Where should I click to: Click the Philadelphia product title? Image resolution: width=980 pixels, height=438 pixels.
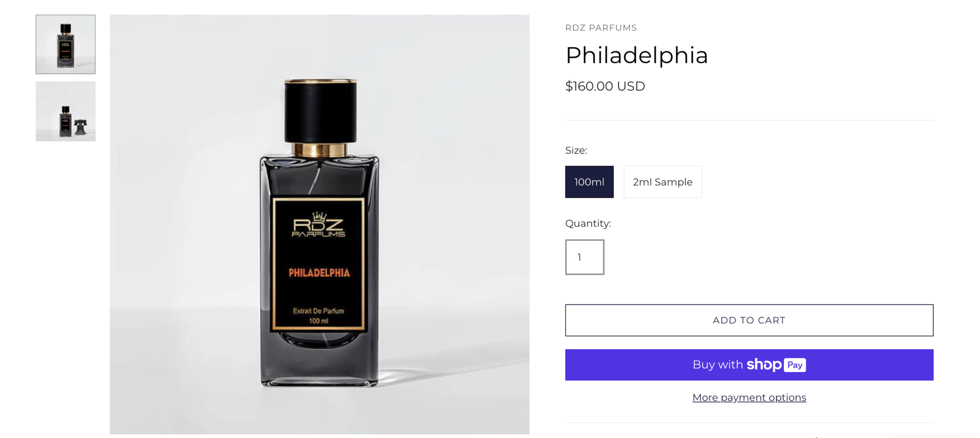[x=636, y=55]
